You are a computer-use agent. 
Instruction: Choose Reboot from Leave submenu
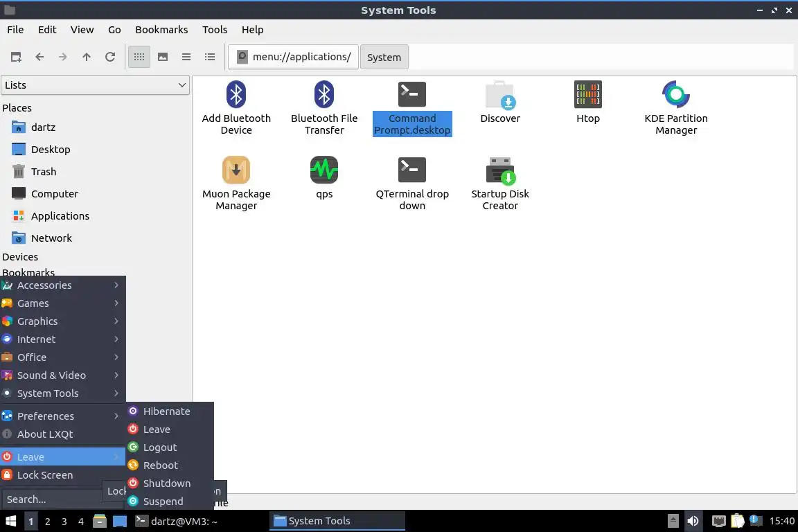pos(170,465)
